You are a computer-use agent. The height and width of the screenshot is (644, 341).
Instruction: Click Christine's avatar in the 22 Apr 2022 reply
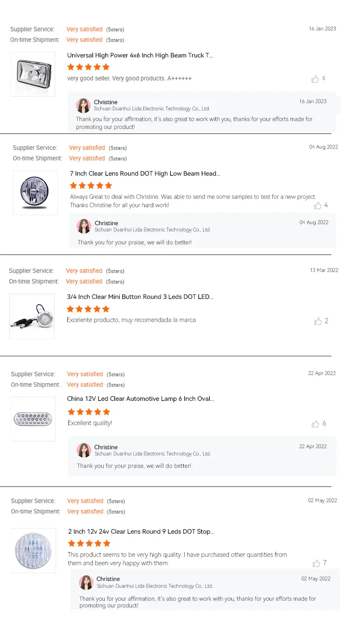click(84, 450)
